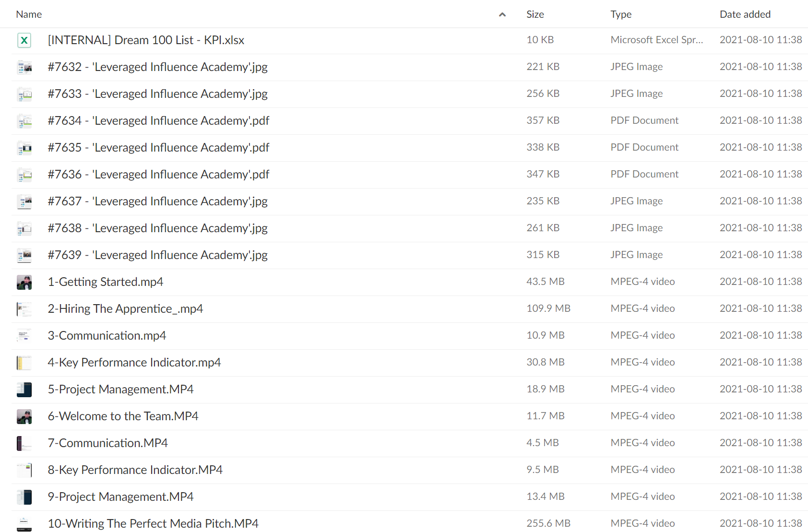This screenshot has width=808, height=532.
Task: Click the Microsoft Excel Spr... type cell
Action: tap(656, 40)
